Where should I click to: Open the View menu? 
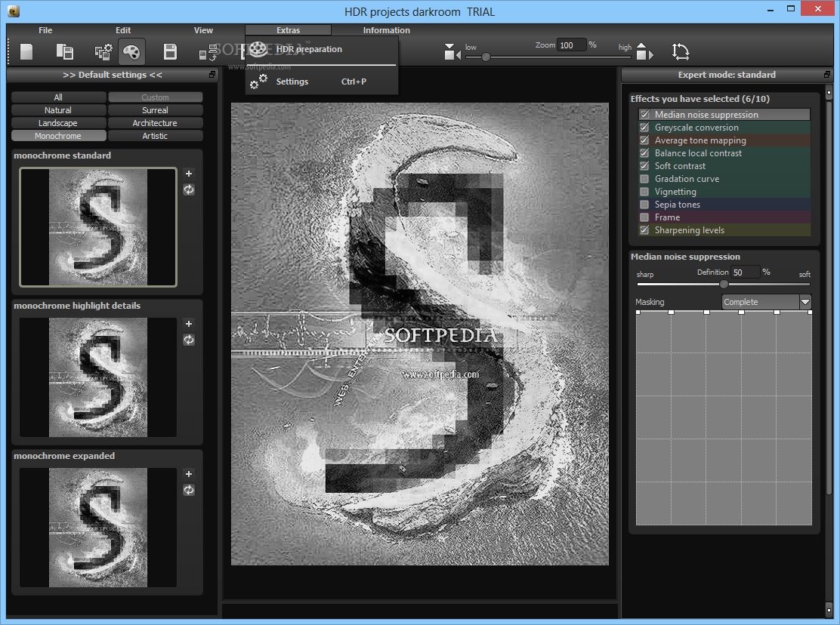[203, 30]
